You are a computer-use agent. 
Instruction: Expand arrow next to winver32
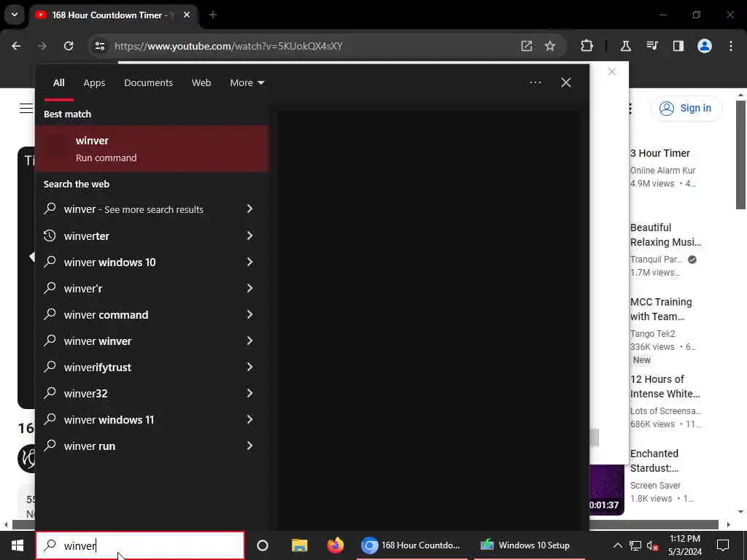tap(249, 393)
